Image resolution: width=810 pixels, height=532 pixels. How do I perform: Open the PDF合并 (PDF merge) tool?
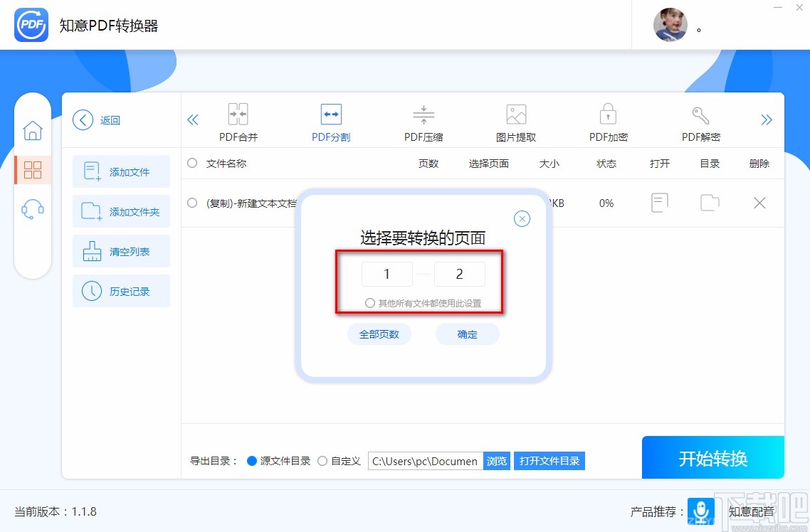pyautogui.click(x=238, y=121)
